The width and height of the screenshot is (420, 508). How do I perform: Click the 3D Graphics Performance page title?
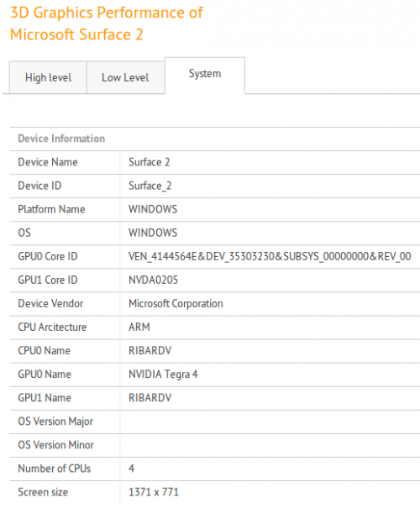tap(107, 24)
